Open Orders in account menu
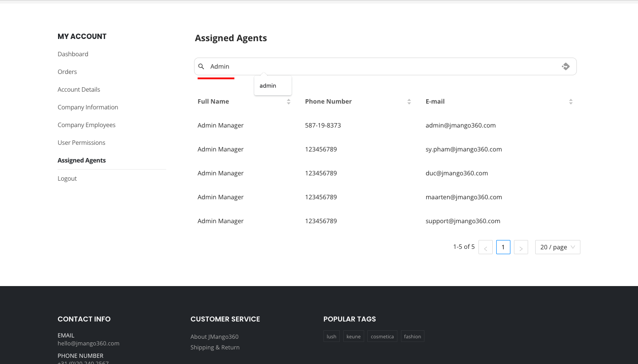Viewport: 638px width, 364px height. (67, 72)
